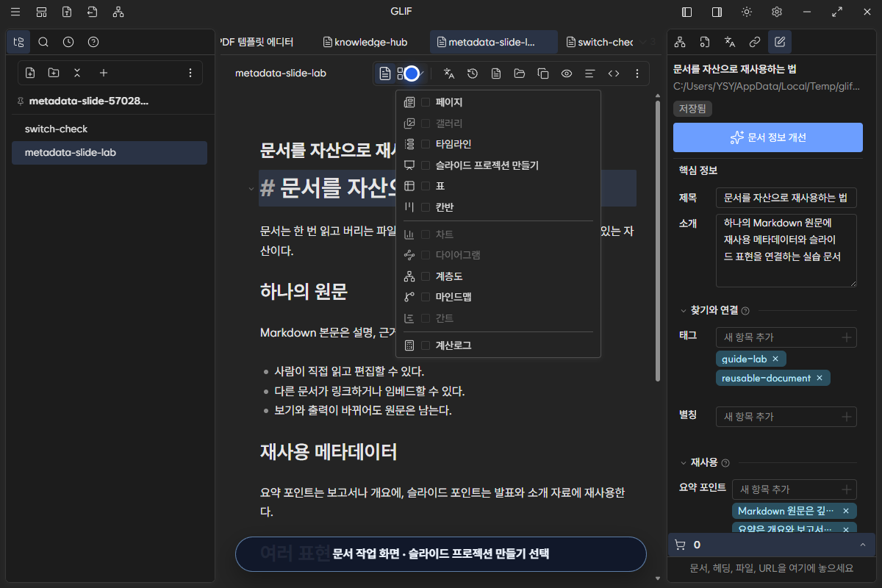This screenshot has height=588, width=882.
Task: Open the editor toolbar more options
Action: [x=637, y=73]
